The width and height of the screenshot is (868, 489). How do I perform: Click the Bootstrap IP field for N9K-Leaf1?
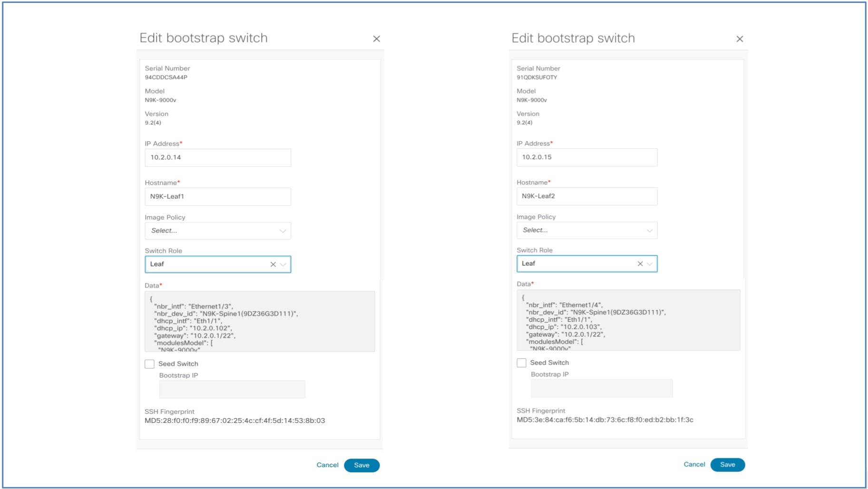pyautogui.click(x=232, y=389)
